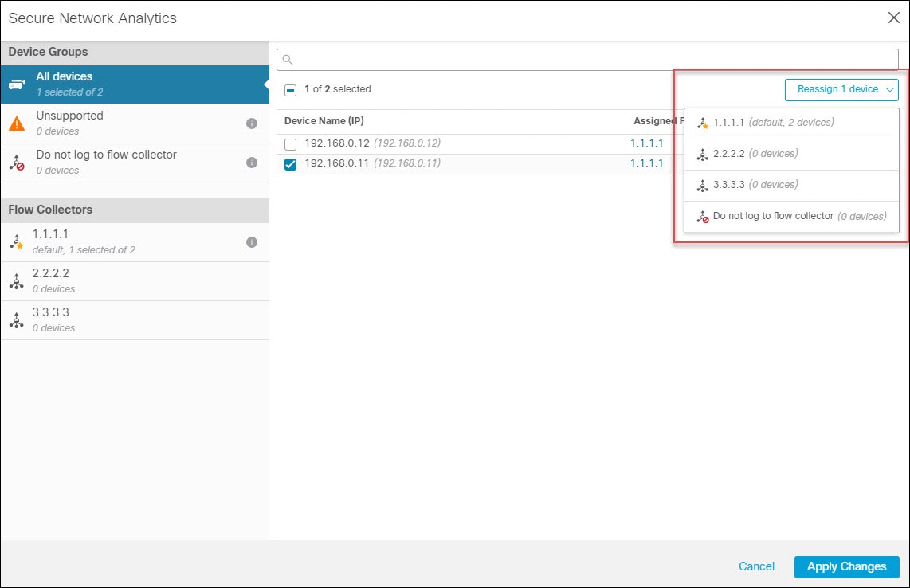Open info icon for Unsupported group

coord(251,123)
